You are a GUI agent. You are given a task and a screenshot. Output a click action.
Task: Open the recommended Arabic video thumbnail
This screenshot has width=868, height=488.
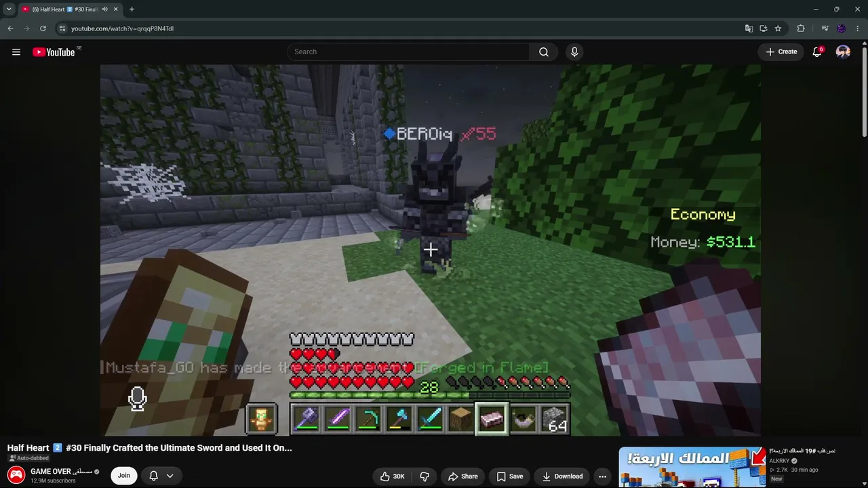point(692,467)
